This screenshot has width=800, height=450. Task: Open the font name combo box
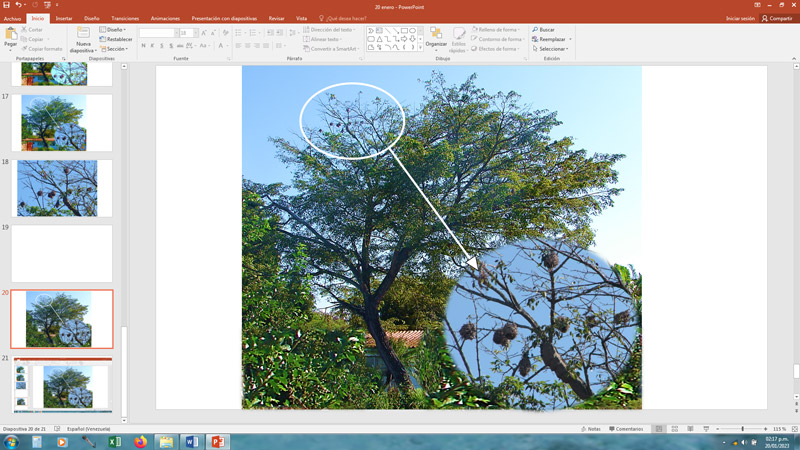point(159,33)
